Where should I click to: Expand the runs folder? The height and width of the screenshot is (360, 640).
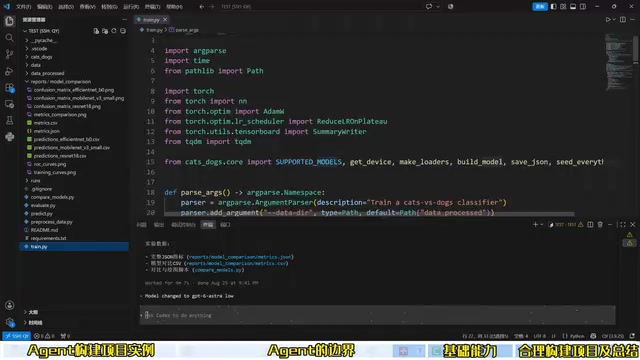click(27, 180)
